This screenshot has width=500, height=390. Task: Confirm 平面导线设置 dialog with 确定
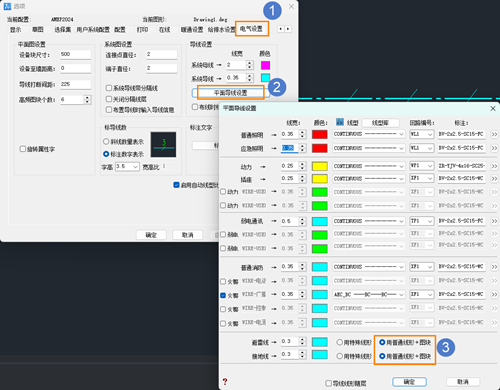coord(409,382)
